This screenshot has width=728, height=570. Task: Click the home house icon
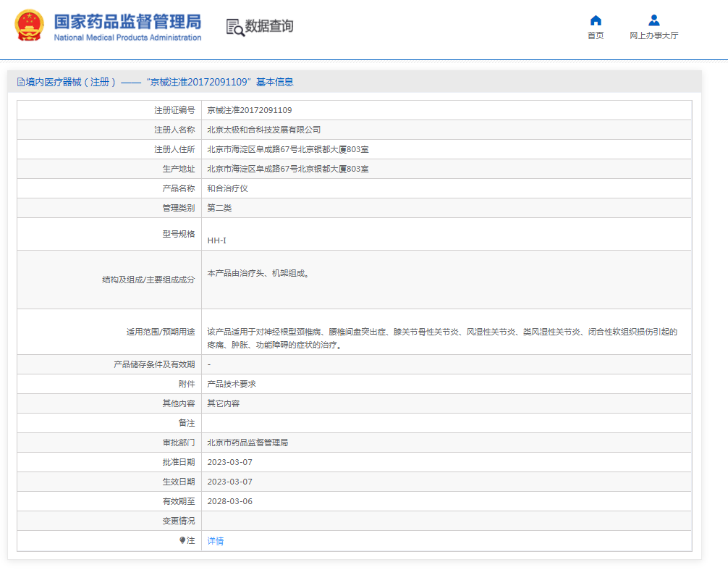(596, 20)
